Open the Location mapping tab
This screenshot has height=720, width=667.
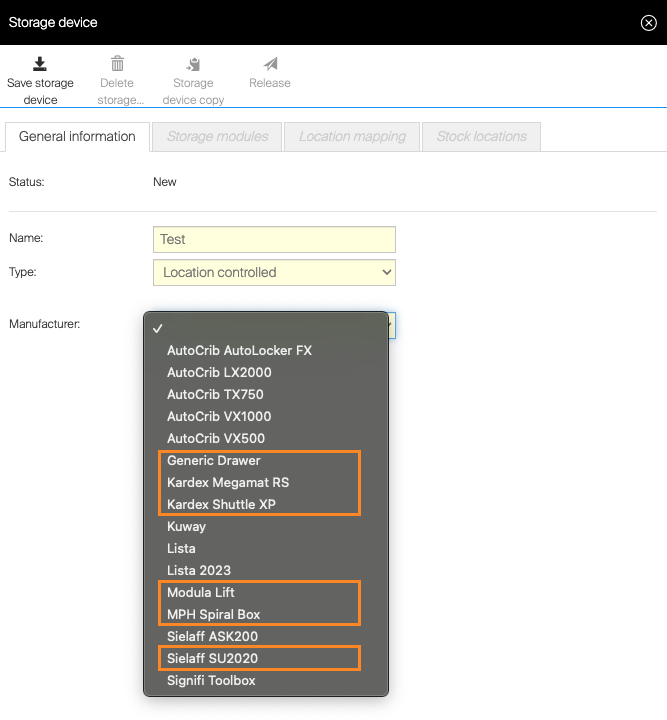(x=352, y=137)
